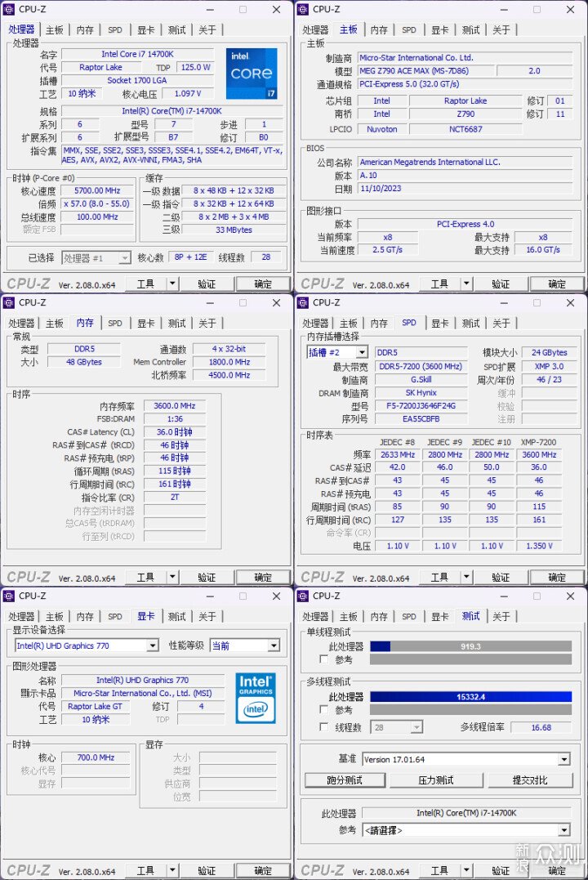Open 基准 Version 17.01.64 dropdown

(x=564, y=759)
